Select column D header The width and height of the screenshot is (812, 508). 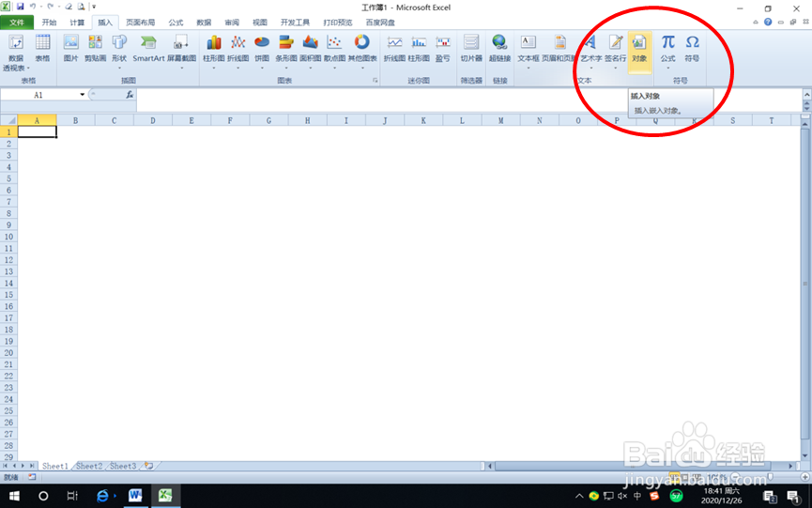[x=153, y=120]
